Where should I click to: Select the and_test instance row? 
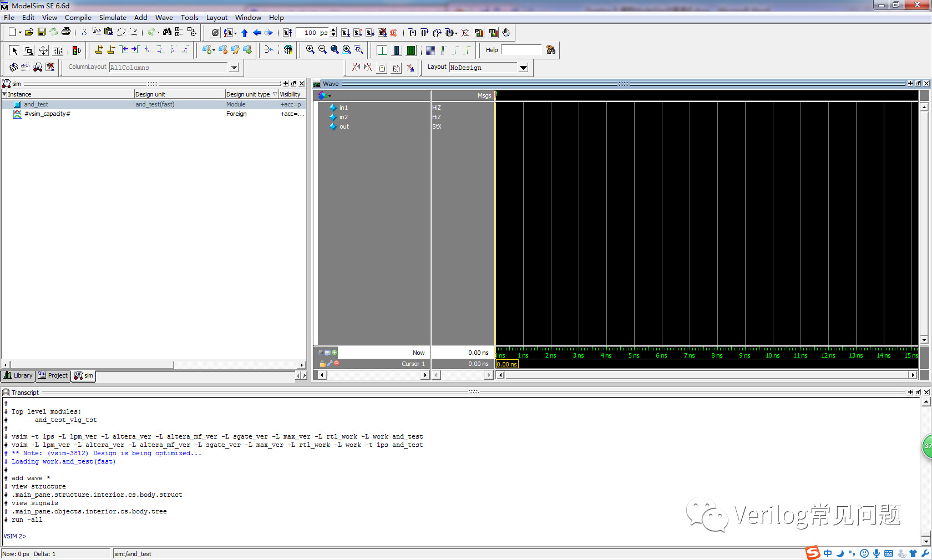[154, 104]
